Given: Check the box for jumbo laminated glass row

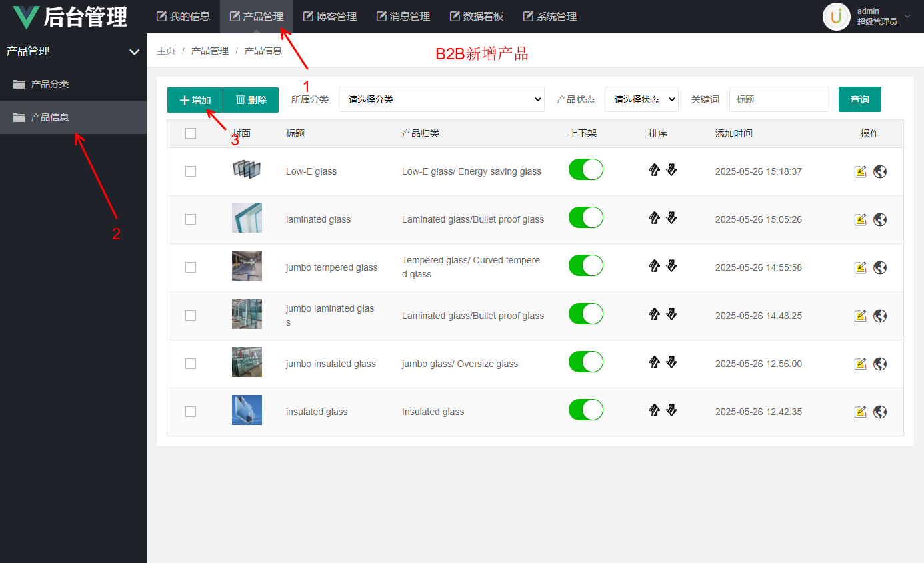Looking at the screenshot, I should [191, 316].
